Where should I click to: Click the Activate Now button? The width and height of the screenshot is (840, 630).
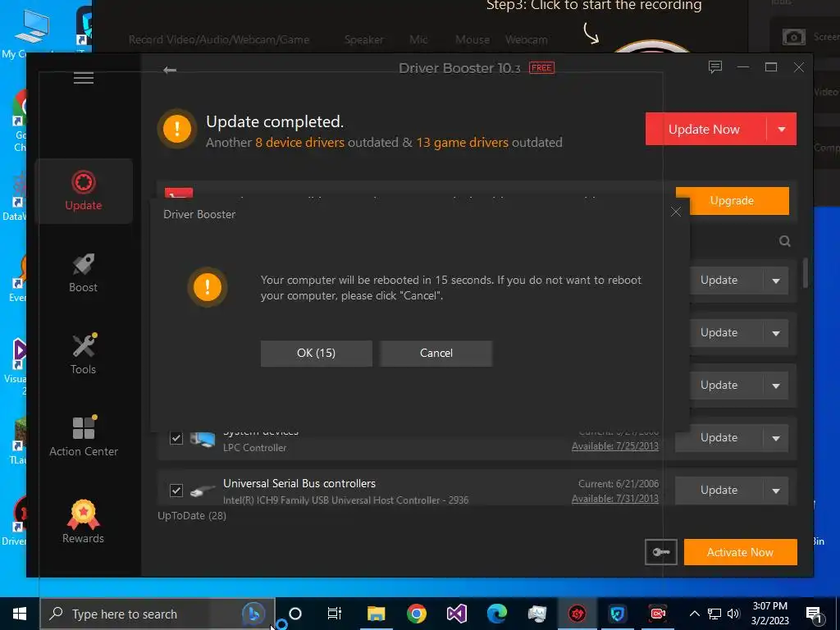coord(741,552)
